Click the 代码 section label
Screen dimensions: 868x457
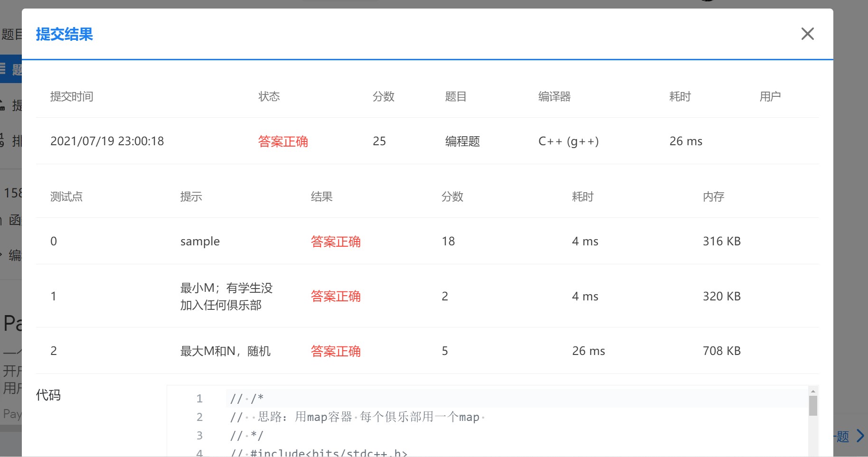click(48, 395)
